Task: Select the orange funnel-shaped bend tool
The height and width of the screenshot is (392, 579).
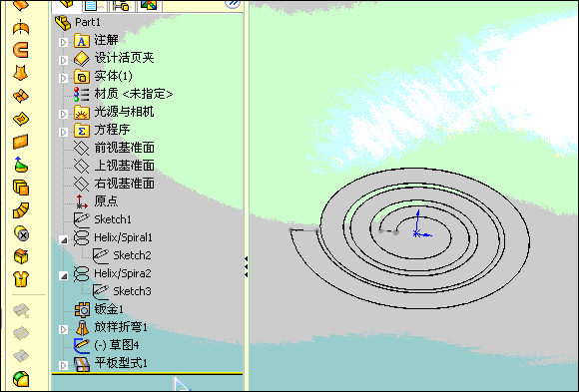Action: (21, 73)
